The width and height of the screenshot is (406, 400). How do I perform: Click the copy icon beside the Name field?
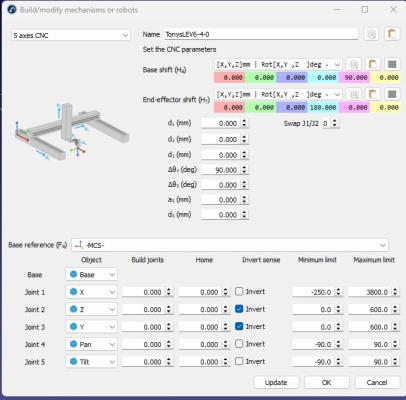pos(372,34)
